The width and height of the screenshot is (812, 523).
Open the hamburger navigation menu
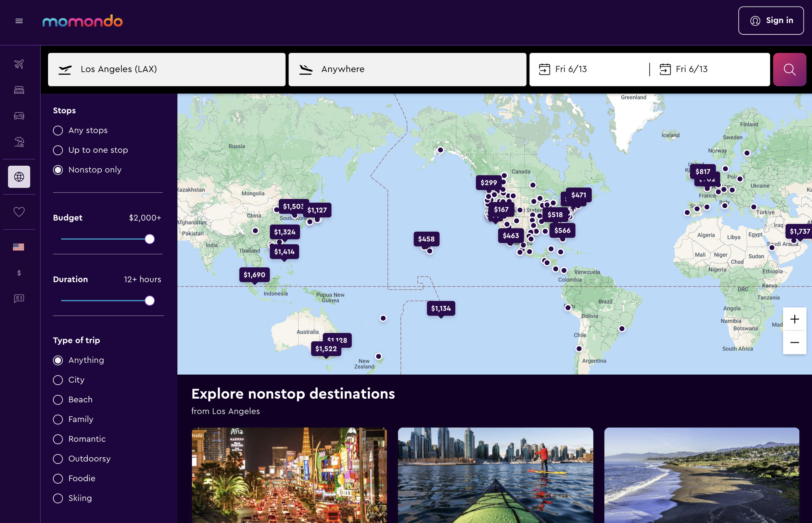(x=19, y=21)
